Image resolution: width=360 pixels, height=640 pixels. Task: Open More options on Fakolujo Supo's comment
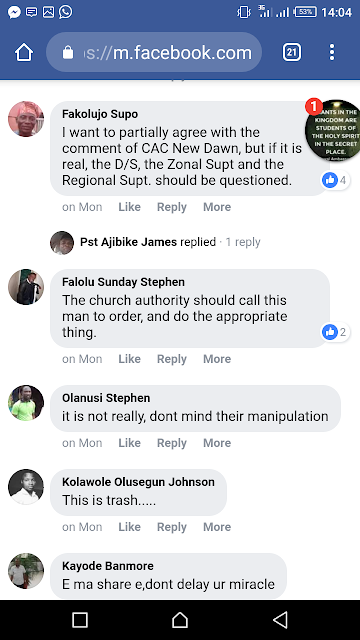[x=217, y=207]
